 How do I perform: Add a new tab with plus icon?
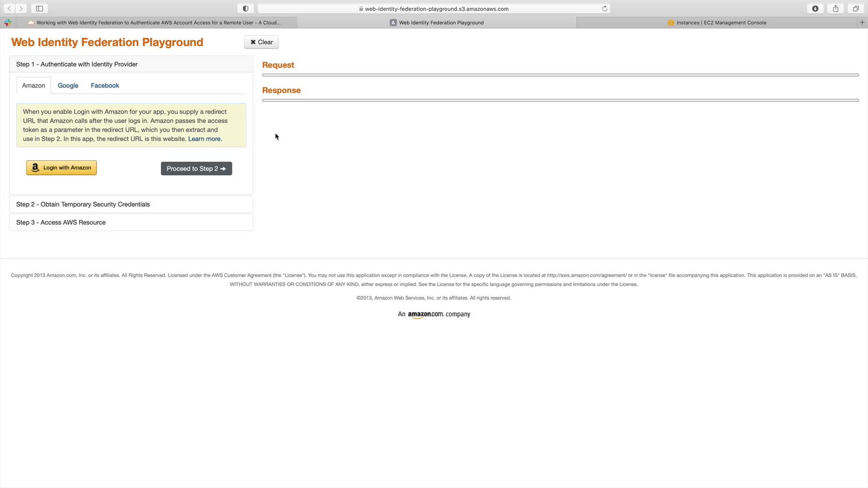pyautogui.click(x=862, y=22)
